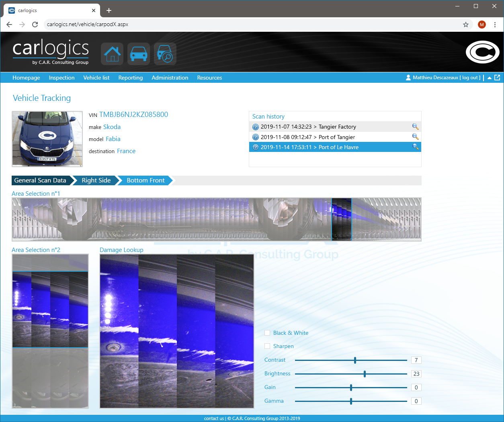
Task: Select the 2019-11-08 Port of Tangier scan row
Action: 335,137
